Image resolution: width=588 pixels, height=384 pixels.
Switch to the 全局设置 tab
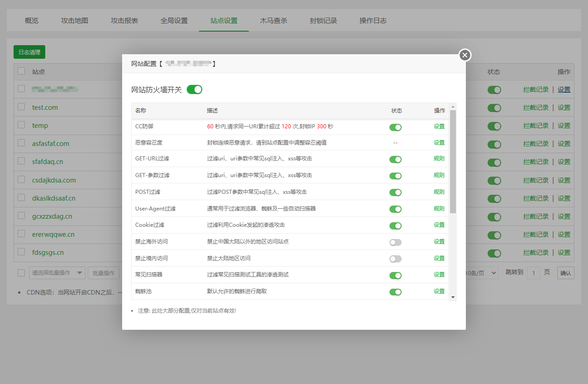pos(174,20)
